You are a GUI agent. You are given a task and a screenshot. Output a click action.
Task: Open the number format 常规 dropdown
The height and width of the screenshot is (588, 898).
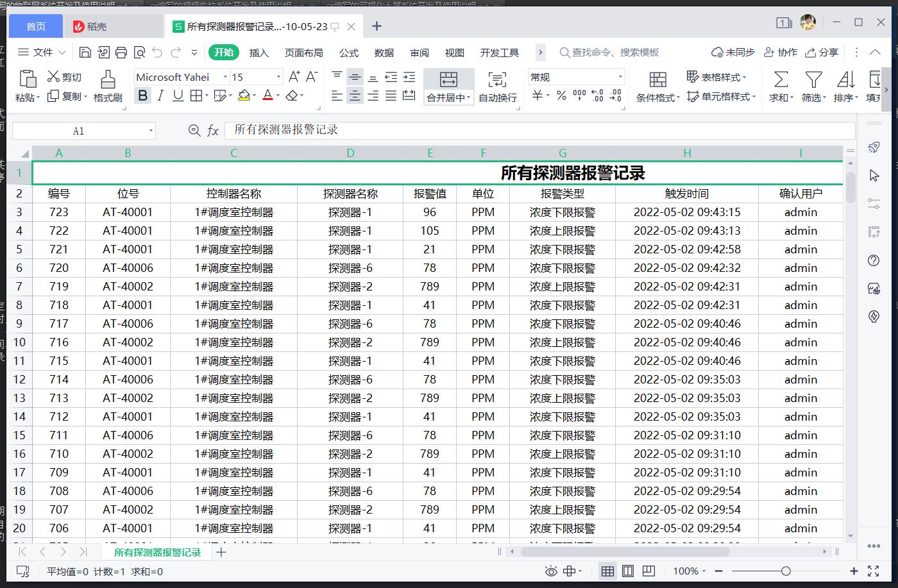coord(620,77)
